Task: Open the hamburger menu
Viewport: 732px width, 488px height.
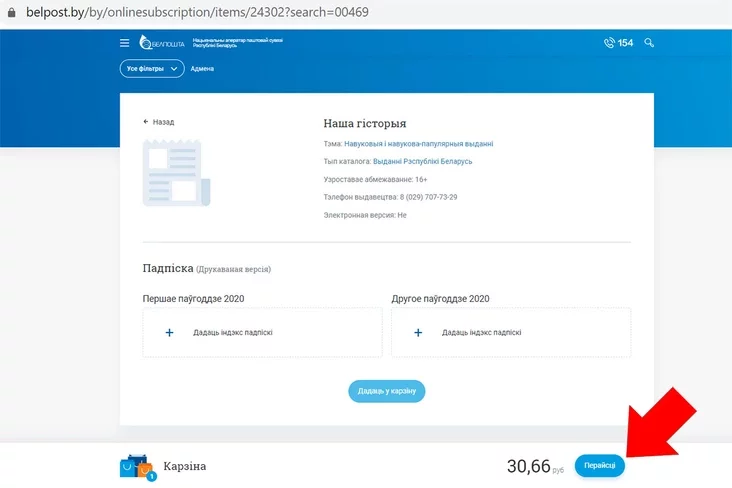Action: point(125,43)
